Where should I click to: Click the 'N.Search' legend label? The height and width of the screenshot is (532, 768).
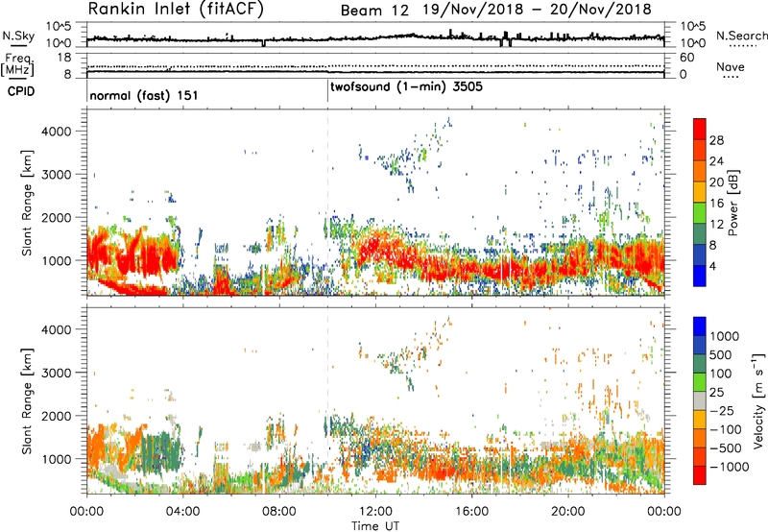[741, 36]
